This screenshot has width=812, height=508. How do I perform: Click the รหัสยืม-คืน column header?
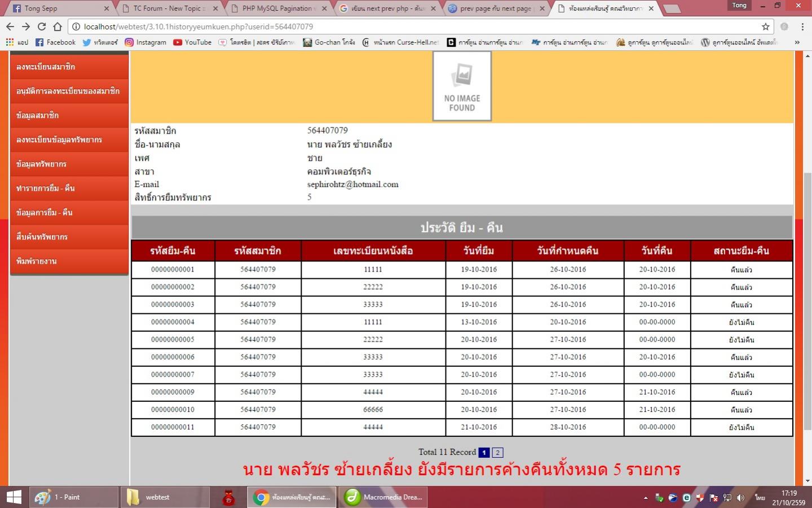click(x=173, y=251)
